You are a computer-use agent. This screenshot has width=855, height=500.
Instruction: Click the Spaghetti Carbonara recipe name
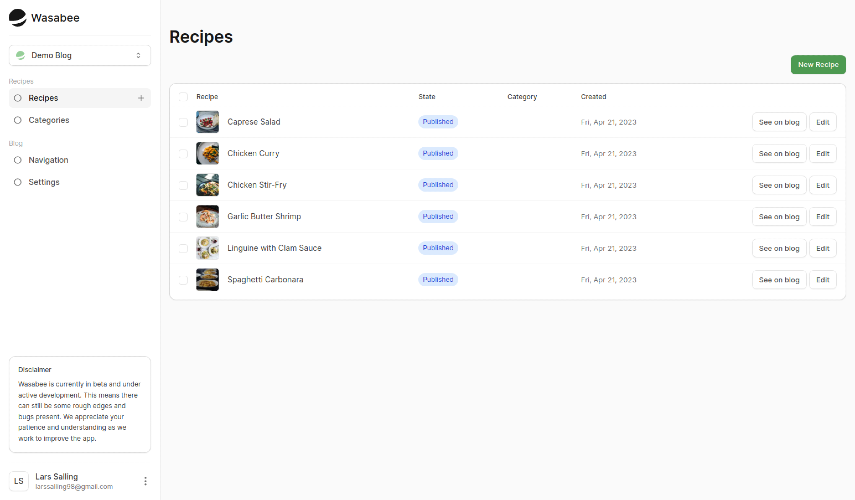265,280
